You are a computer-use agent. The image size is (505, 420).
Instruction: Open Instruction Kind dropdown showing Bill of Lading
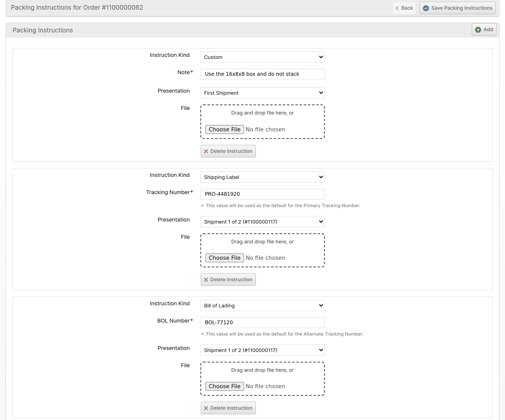point(262,305)
